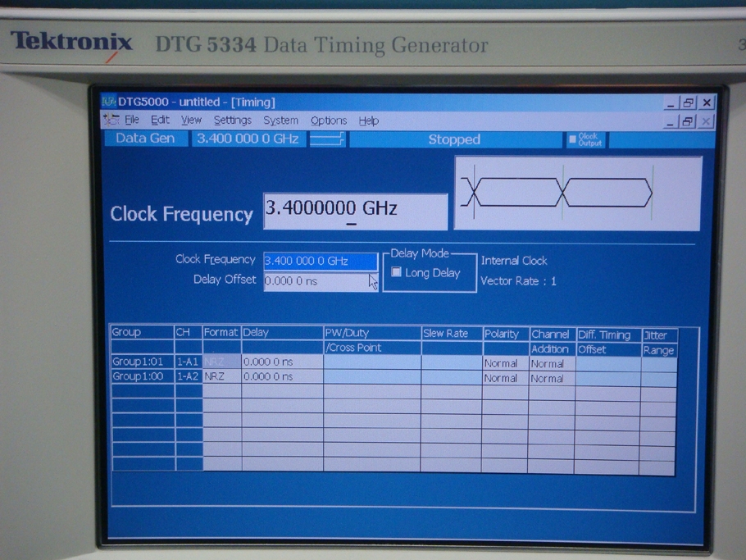Click Channel Addition Normal cell for Group1:01
Viewport: 746px width, 560px height.
(552, 364)
